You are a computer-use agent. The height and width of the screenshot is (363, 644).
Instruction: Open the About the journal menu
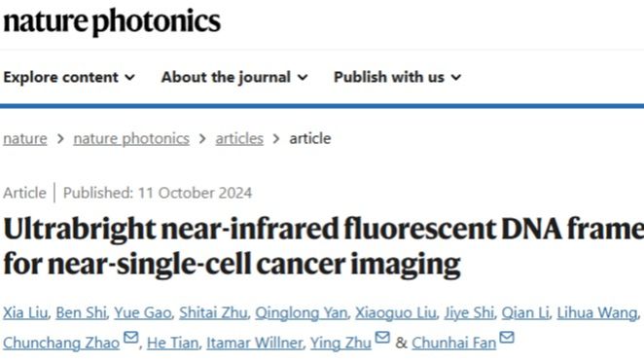pyautogui.click(x=234, y=77)
